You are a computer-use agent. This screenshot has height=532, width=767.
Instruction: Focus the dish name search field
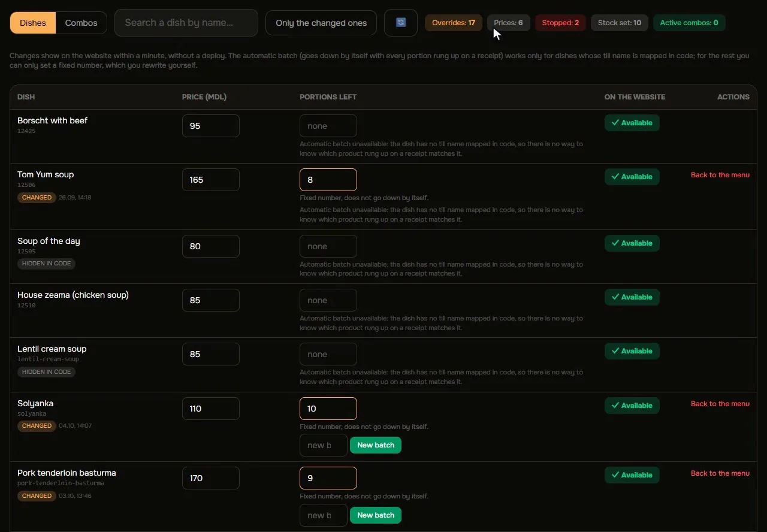186,23
